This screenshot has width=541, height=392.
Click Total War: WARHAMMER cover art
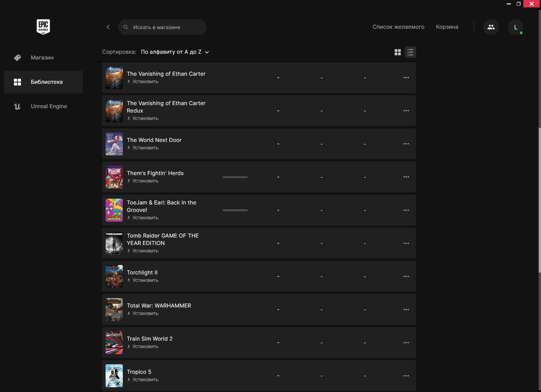tap(114, 310)
